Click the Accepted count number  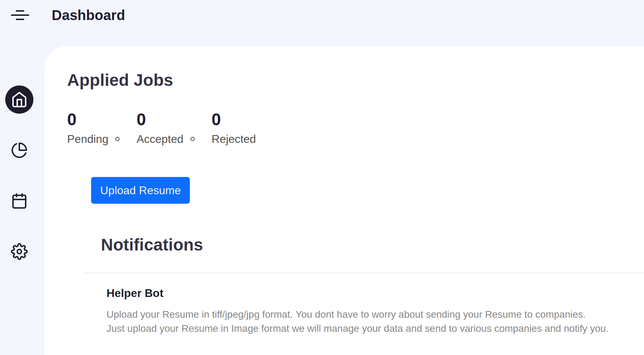point(141,120)
